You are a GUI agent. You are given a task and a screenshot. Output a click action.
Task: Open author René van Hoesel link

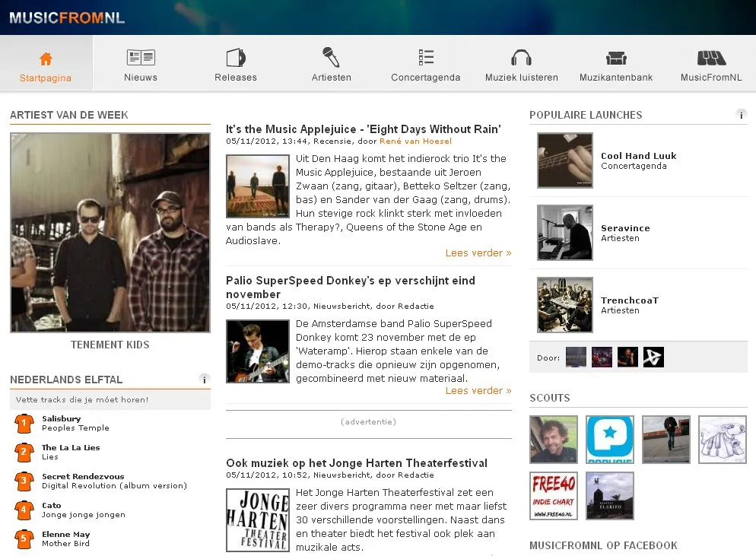click(415, 141)
